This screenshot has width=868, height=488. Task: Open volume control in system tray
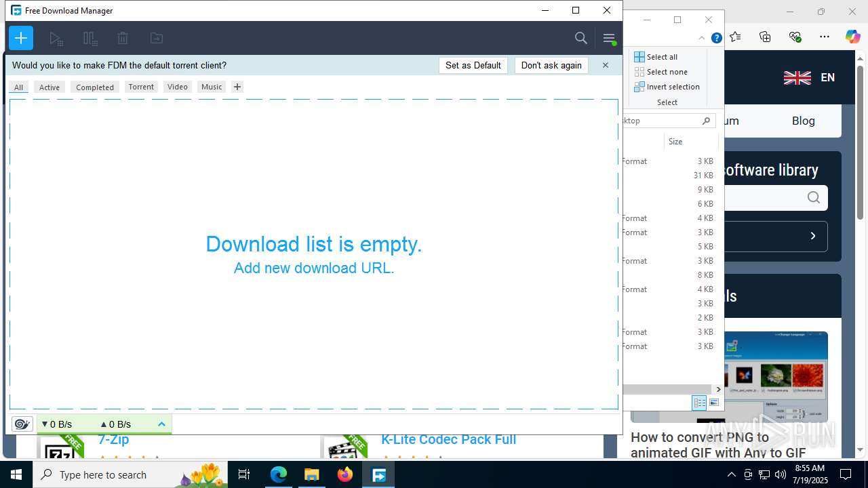click(x=780, y=474)
